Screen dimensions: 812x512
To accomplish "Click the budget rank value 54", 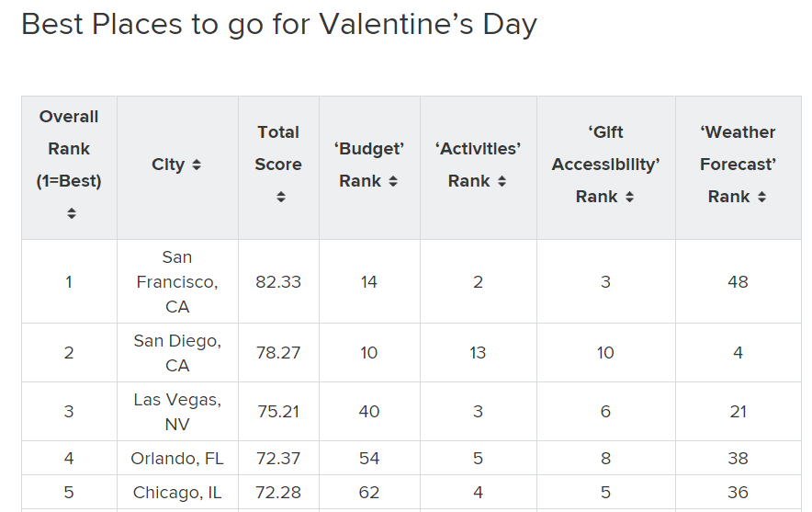I will [x=369, y=459].
